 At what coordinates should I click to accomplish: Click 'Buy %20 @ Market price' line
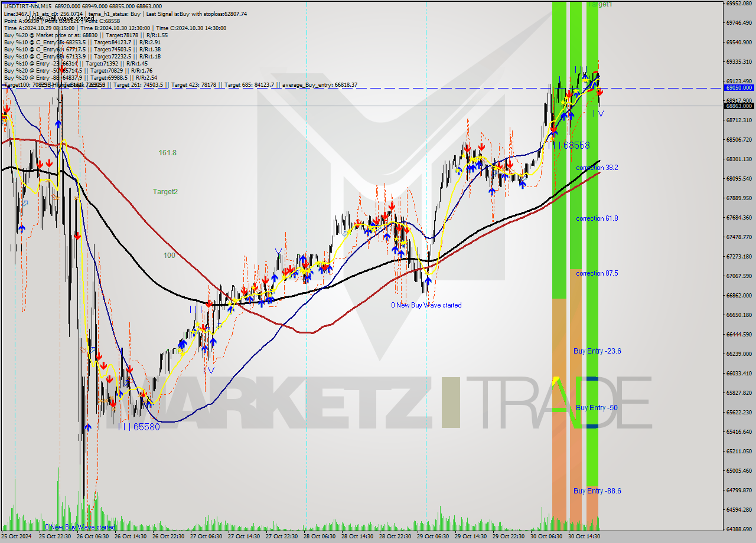(x=86, y=35)
